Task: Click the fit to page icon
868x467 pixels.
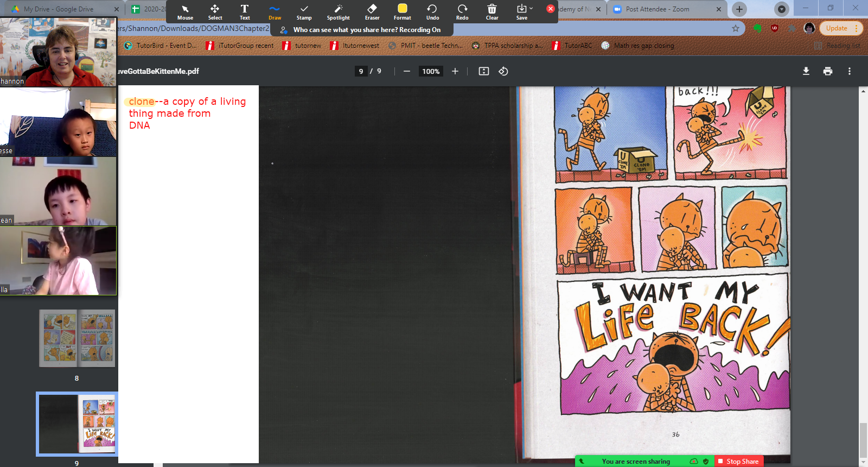Action: point(484,71)
